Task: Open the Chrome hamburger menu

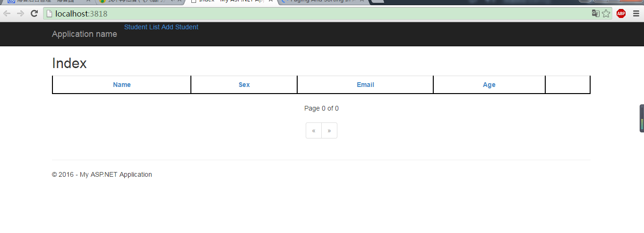Action: [636, 14]
